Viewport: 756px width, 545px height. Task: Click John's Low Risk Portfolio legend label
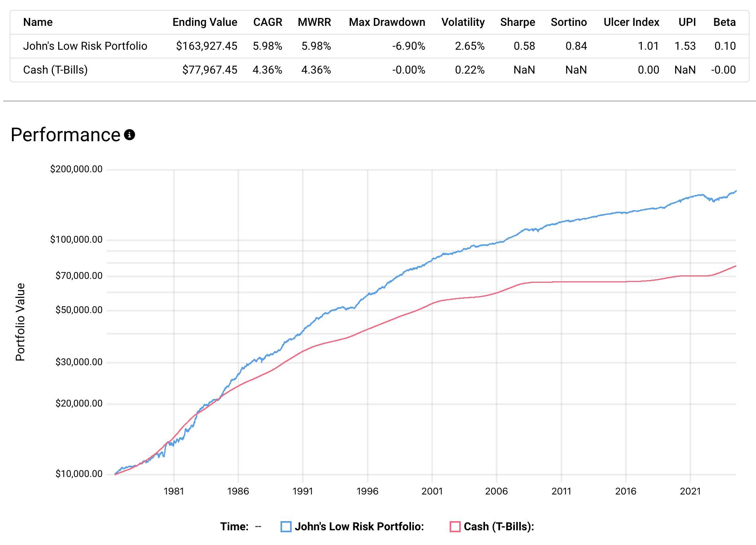pyautogui.click(x=359, y=527)
